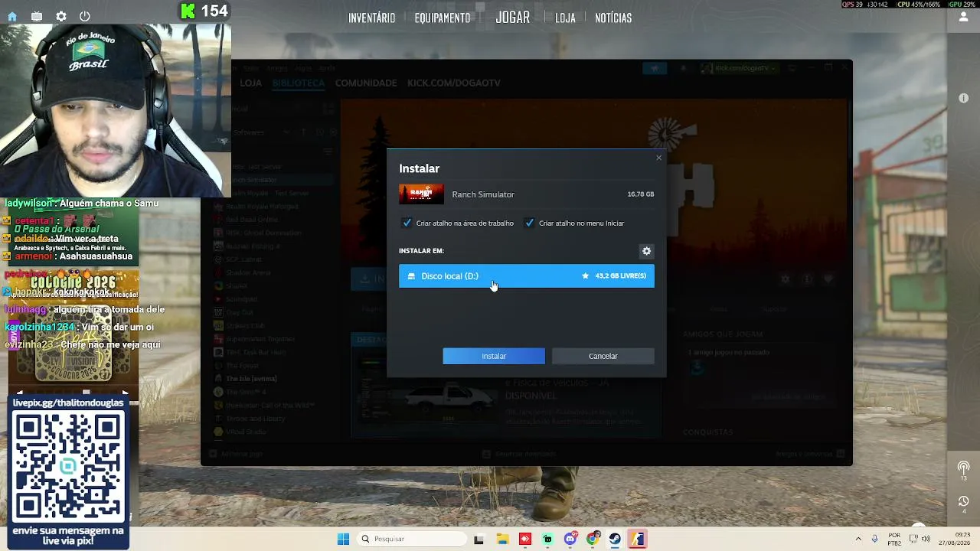Open the friends profile icon at top right
Viewport: 980px width, 551px height.
pos(963,17)
